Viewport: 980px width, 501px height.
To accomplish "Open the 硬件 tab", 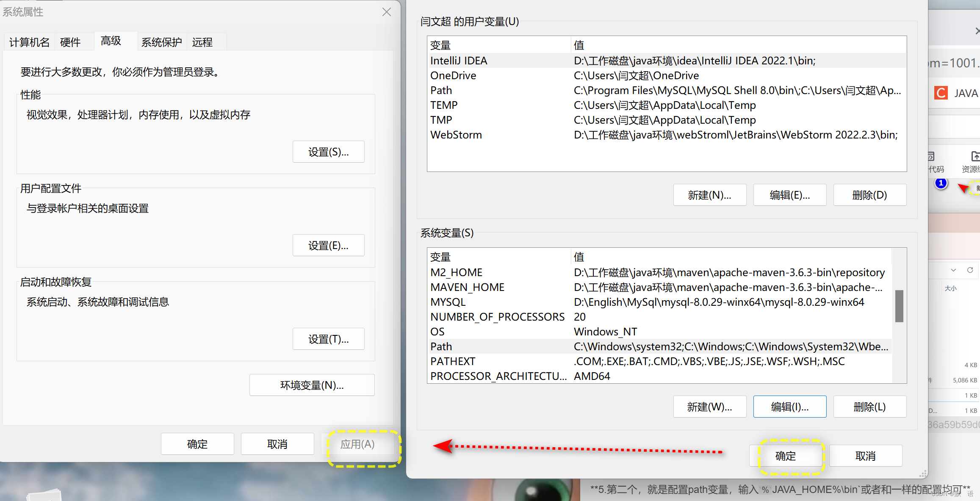I will point(70,42).
